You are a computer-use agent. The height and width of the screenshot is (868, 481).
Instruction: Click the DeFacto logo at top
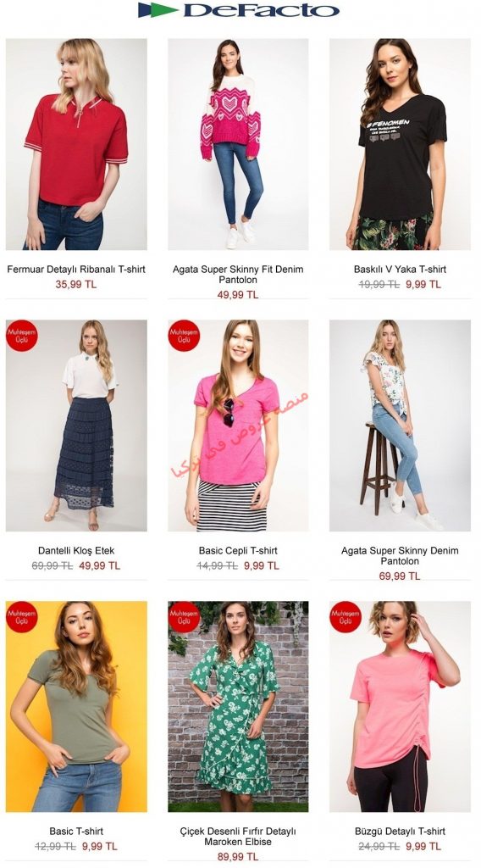(x=239, y=10)
